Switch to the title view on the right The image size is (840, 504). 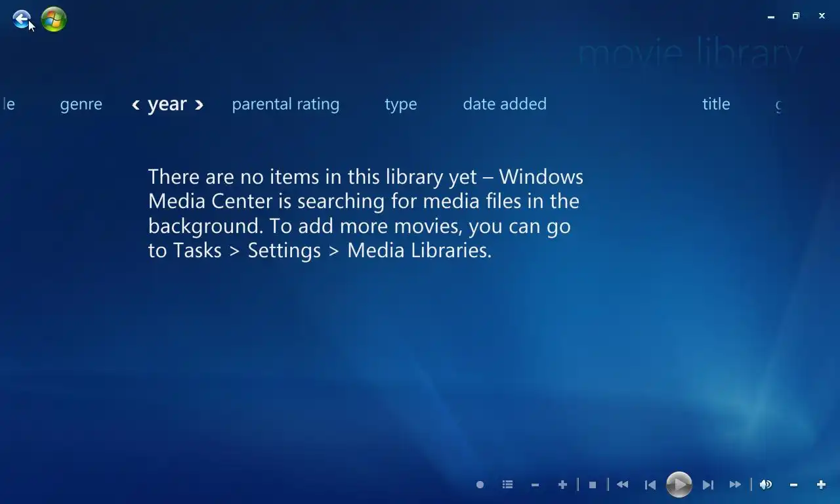point(716,104)
